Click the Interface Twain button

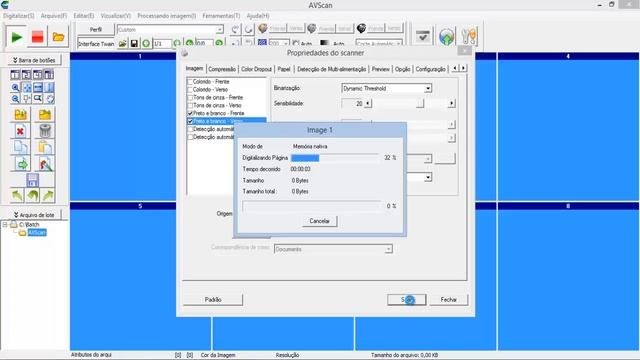(96, 44)
